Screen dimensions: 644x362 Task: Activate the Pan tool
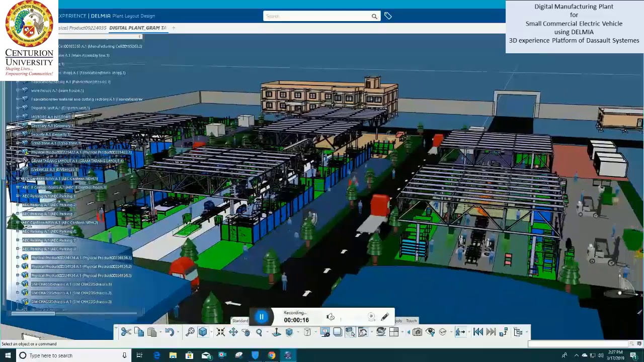coord(233,332)
